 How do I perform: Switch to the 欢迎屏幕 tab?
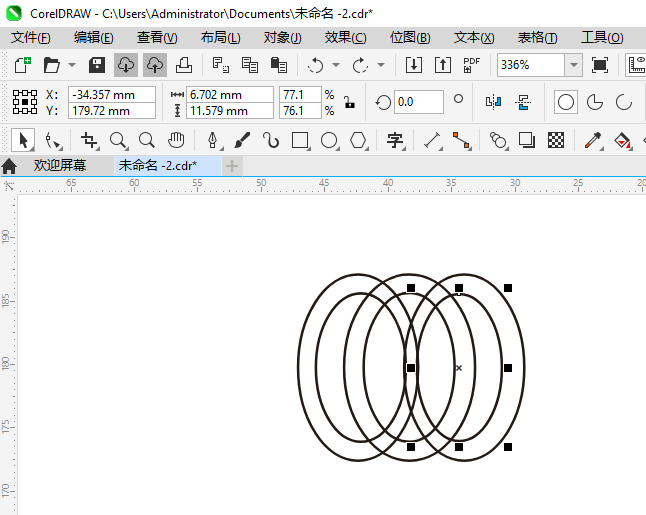pos(60,165)
